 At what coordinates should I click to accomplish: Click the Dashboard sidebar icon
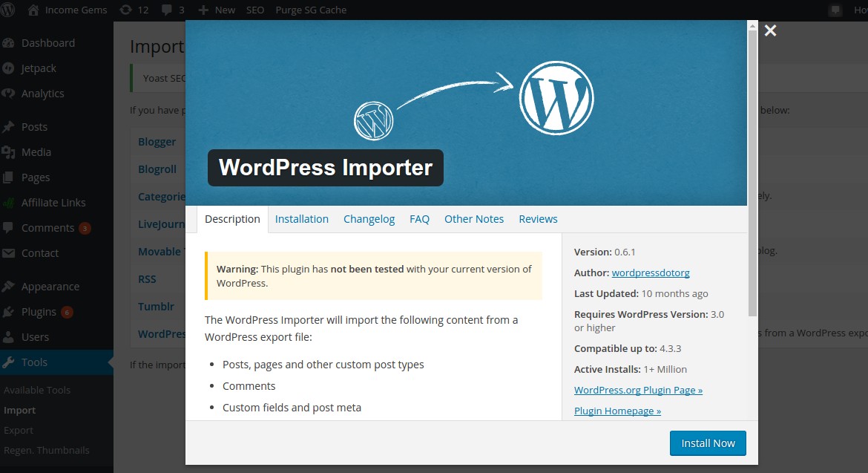(x=7, y=42)
